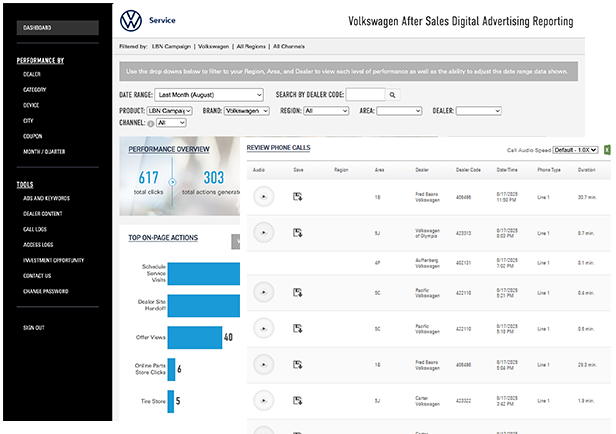Open the Brand dropdown showing Volkswagen
Viewport: 616px width, 434px height.
pos(247,111)
